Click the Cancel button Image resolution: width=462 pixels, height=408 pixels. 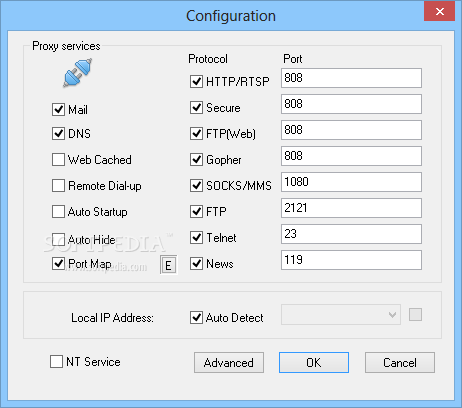400,362
